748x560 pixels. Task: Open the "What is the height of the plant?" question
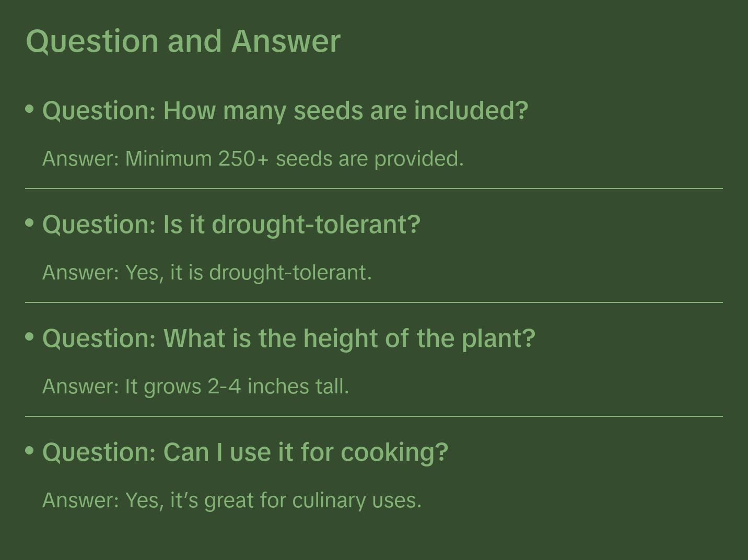pos(289,339)
